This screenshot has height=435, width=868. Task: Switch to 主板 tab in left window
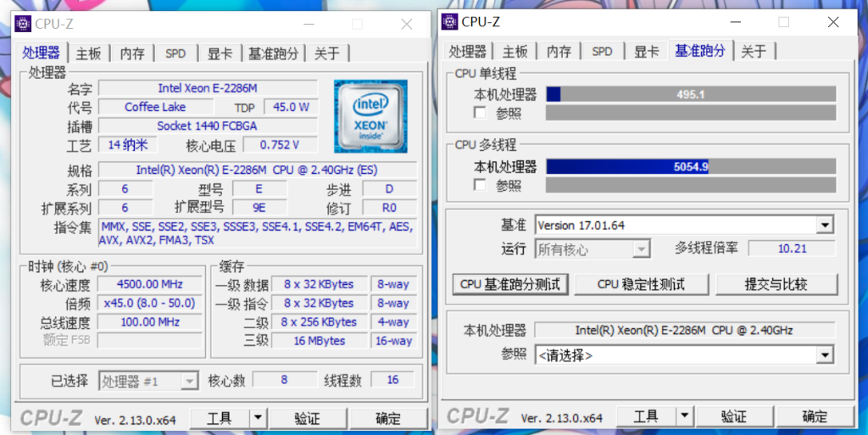(x=88, y=53)
